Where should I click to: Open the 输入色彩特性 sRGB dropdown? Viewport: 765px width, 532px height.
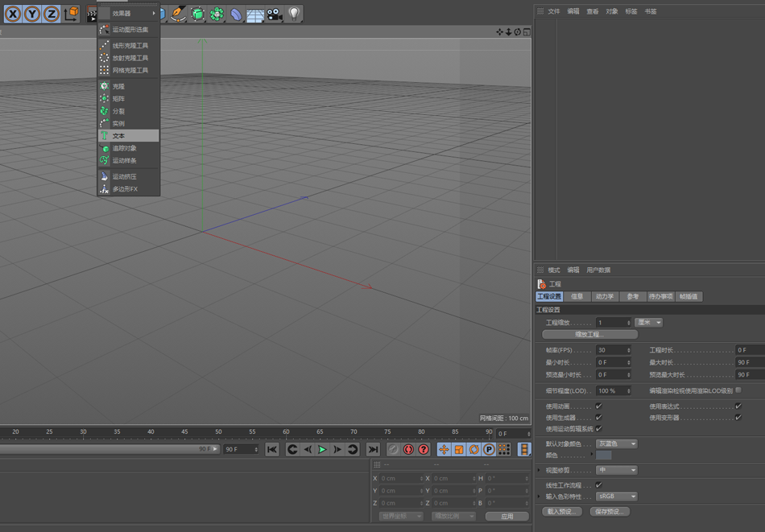[x=617, y=497]
